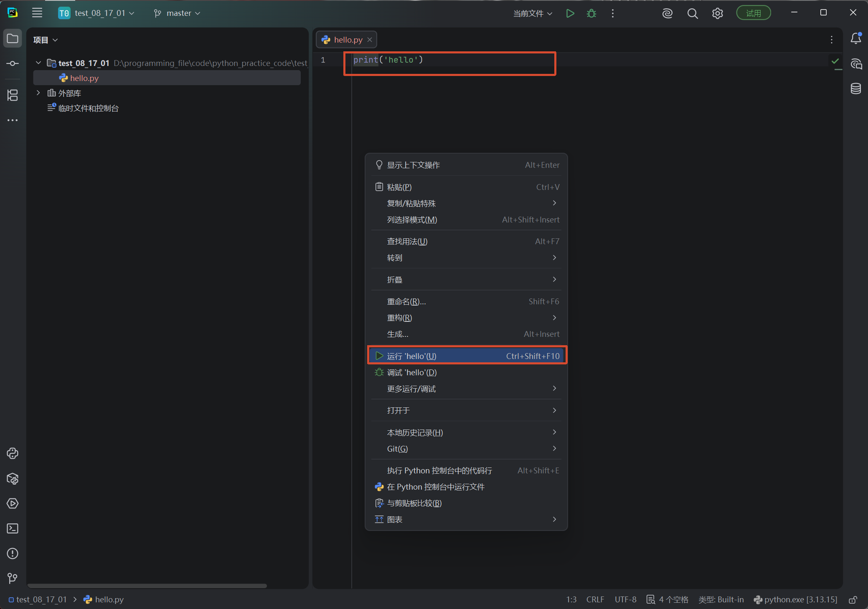Click the Debug bug icon in top toolbar
The height and width of the screenshot is (609, 868).
(x=591, y=13)
